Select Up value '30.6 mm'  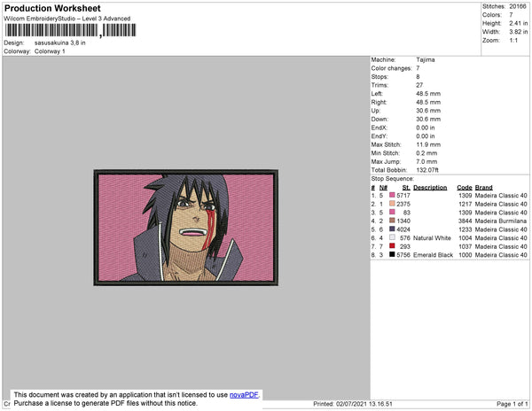pyautogui.click(x=428, y=111)
